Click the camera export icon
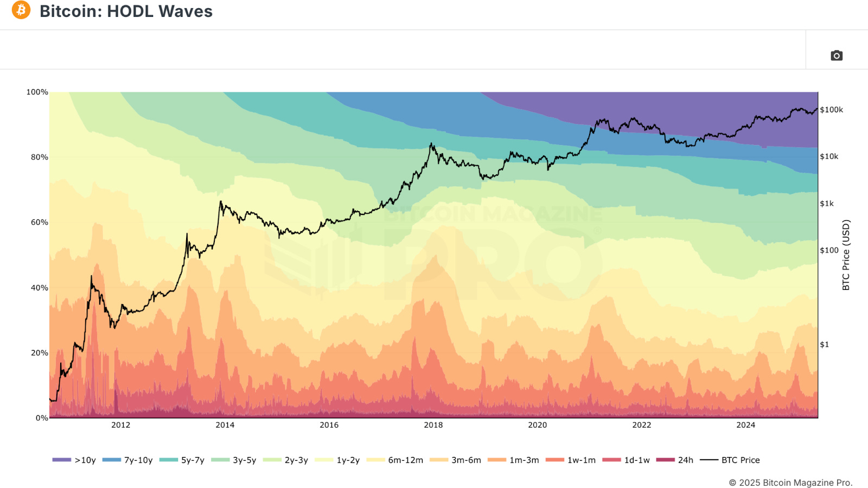This screenshot has width=868, height=488. pyautogui.click(x=837, y=55)
